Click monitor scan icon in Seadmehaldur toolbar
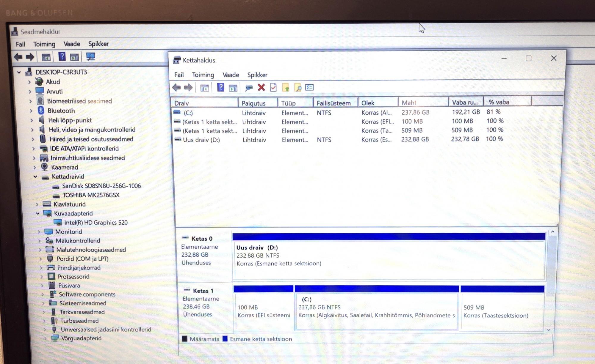 click(x=90, y=56)
